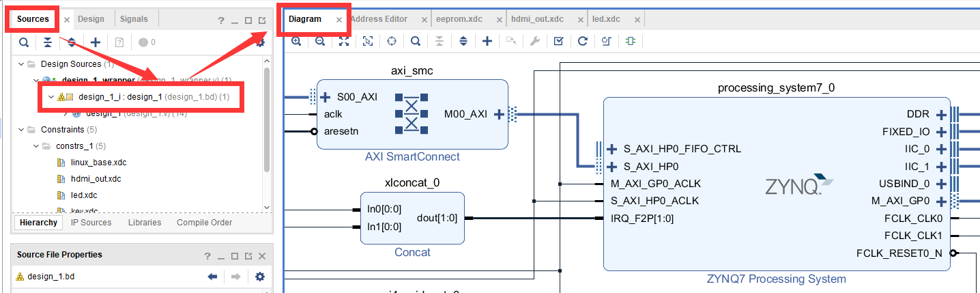This screenshot has width=980, height=293.
Task: Collapse the Constraints tree node
Action: [x=20, y=130]
